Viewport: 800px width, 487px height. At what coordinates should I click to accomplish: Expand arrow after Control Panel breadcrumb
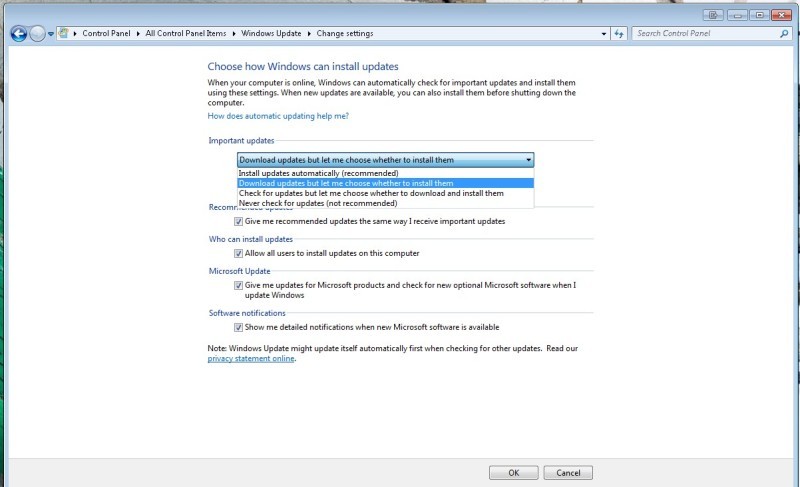[x=138, y=34]
